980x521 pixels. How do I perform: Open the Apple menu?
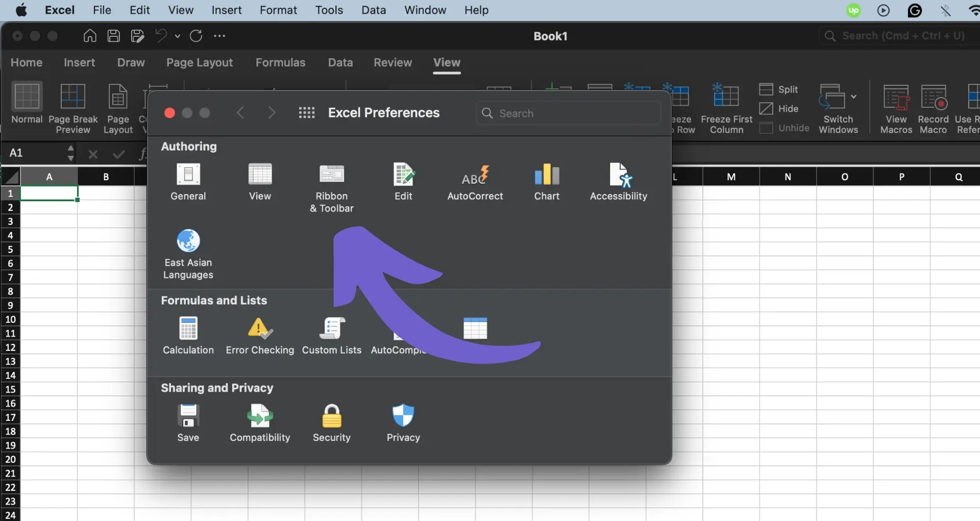tap(21, 10)
